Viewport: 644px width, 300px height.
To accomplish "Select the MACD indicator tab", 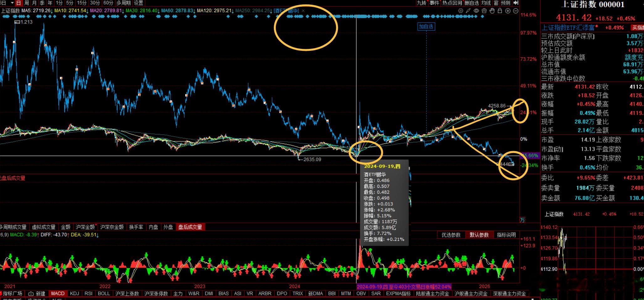I will coord(58,293).
